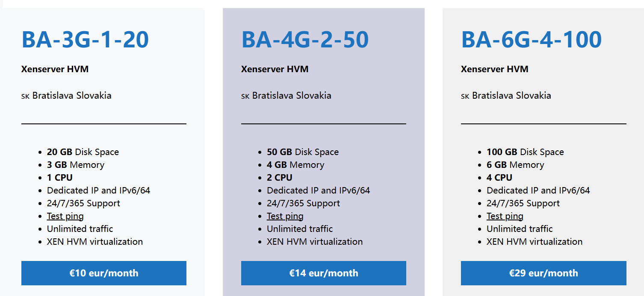Image resolution: width=644 pixels, height=296 pixels.
Task: Click the SK flag icon in BA-3G-1-20 card
Action: tap(25, 96)
